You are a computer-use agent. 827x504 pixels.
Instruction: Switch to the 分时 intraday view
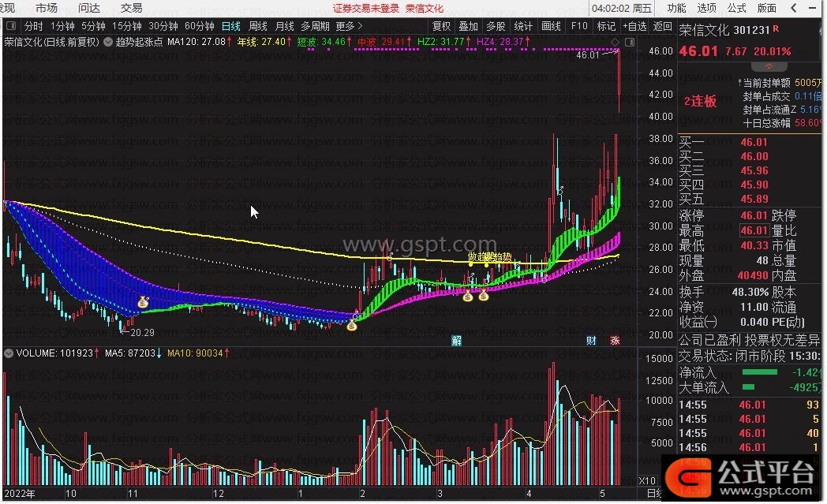[33, 26]
